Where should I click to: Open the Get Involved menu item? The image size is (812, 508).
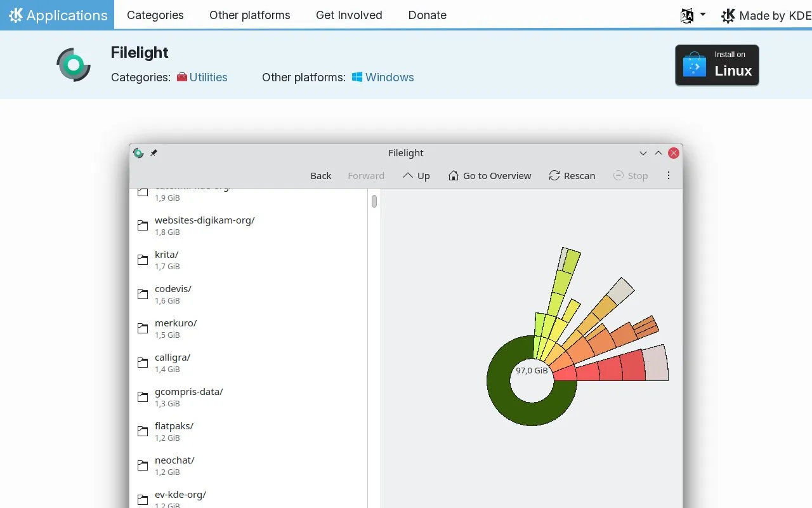(349, 15)
